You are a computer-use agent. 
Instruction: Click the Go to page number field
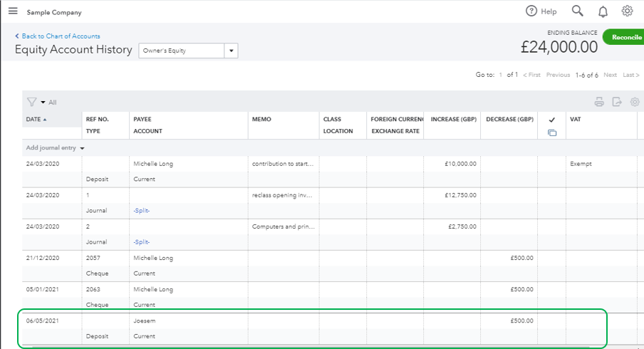point(501,75)
